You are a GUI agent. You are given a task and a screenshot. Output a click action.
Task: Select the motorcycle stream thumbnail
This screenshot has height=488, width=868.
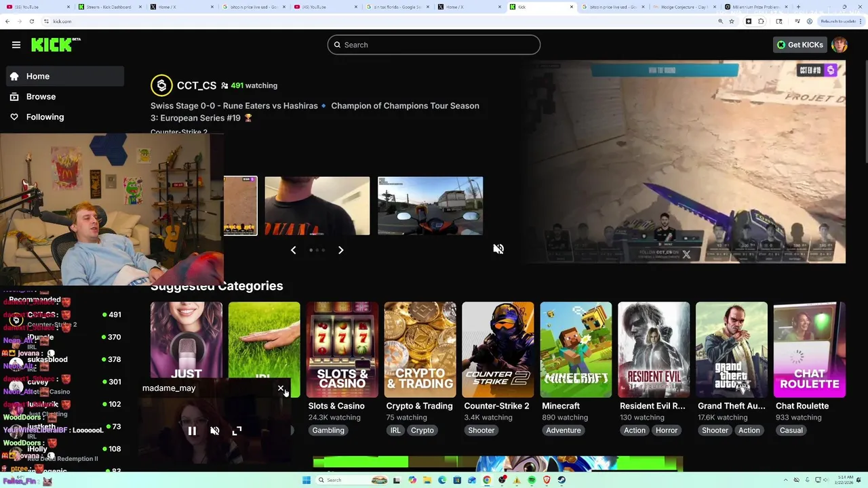(430, 206)
